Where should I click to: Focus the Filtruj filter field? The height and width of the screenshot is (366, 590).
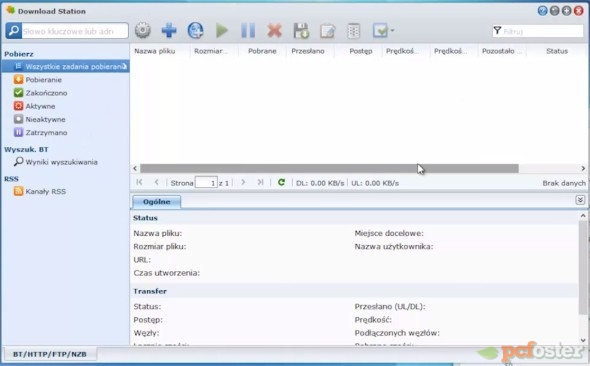tap(538, 31)
